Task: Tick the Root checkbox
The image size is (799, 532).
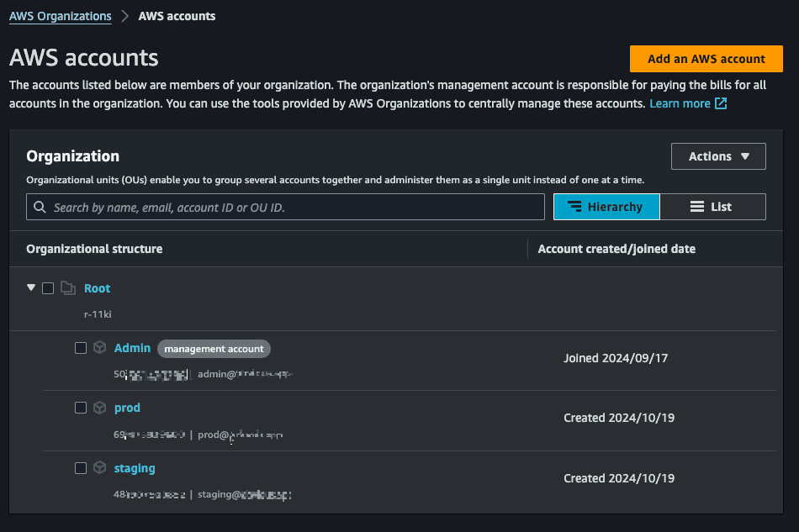Action: click(x=48, y=288)
